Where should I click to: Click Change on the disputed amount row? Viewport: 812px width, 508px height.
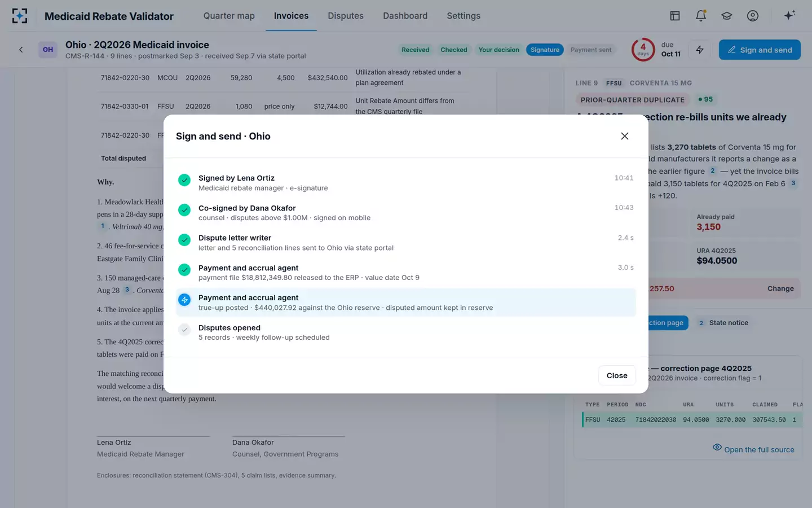(780, 288)
